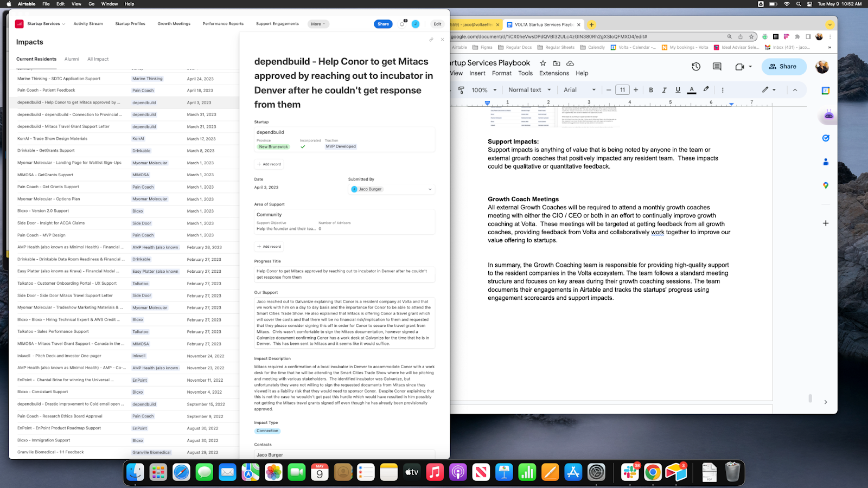Image resolution: width=868 pixels, height=488 pixels.
Task: Hide the Docs menus with the collapse arrow
Action: (795, 90)
